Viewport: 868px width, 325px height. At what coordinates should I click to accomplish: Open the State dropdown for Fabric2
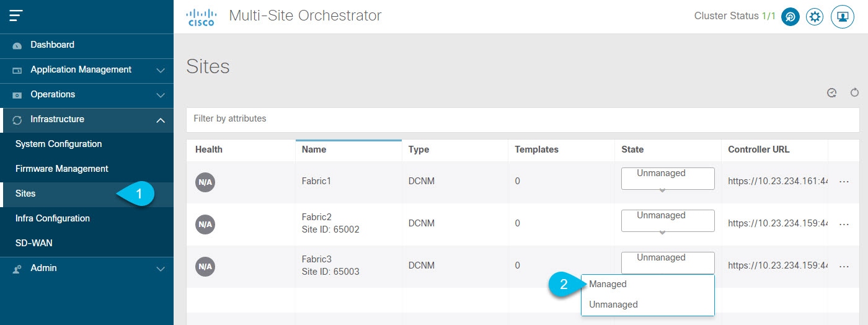668,221
